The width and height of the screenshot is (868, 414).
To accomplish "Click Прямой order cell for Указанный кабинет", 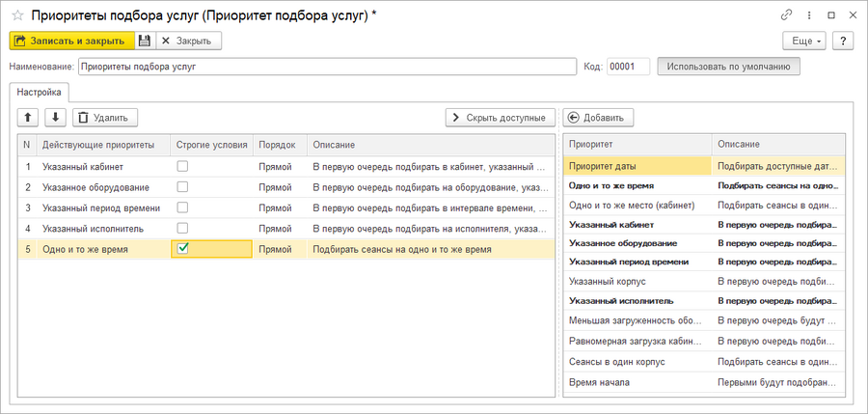I will coord(280,166).
